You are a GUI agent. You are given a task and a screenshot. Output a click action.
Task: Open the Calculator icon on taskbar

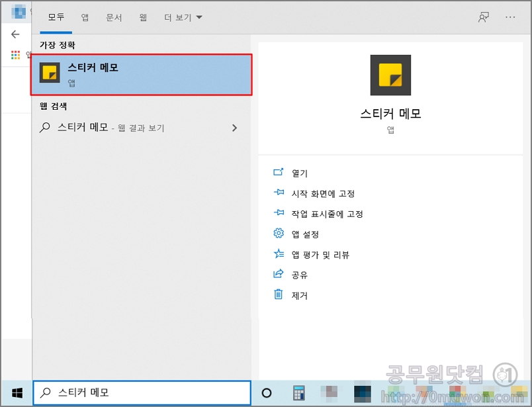[298, 393]
